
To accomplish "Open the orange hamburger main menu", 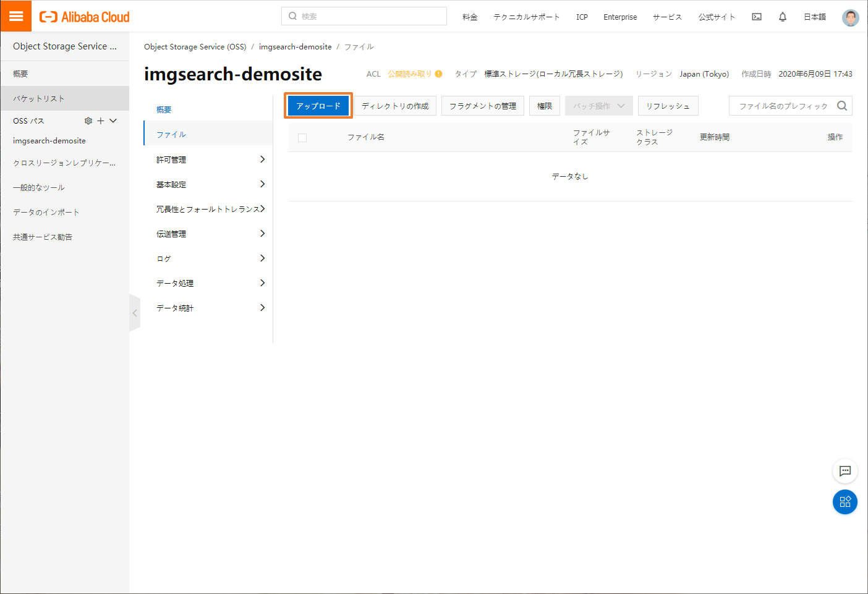I will point(16,16).
